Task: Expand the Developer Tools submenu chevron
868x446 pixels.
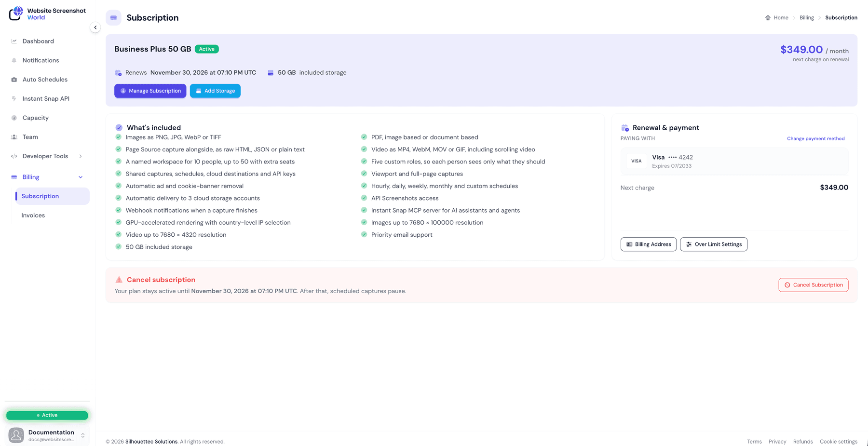Action: tap(81, 156)
